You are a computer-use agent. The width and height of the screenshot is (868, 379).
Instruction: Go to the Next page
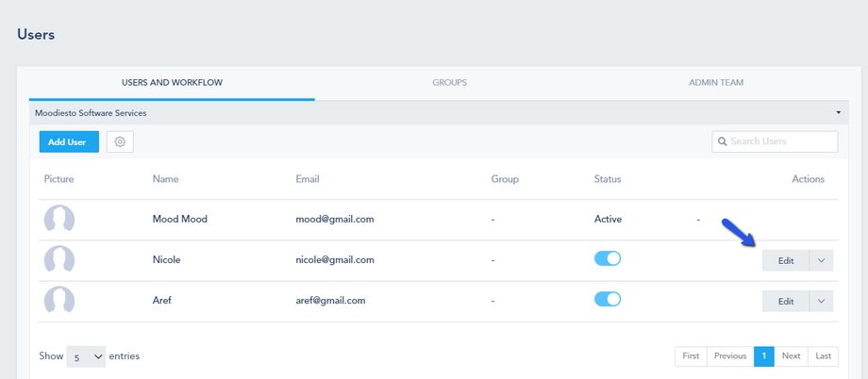791,356
